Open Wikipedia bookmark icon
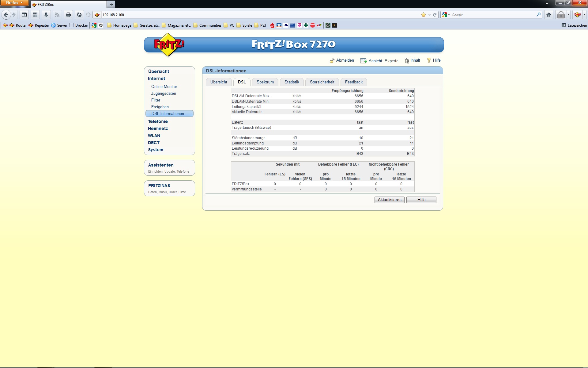588x368 pixels. click(x=101, y=25)
